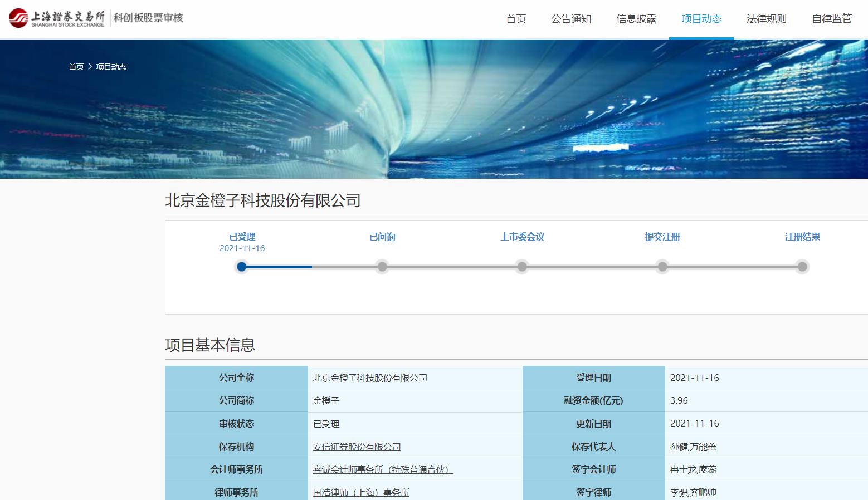Go to 首页 via the breadcrumb

76,67
